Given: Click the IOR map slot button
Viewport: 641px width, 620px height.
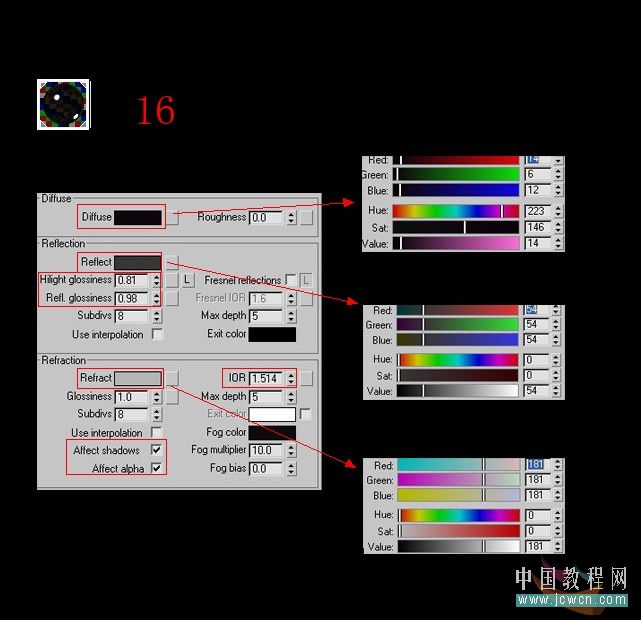Looking at the screenshot, I should point(307,378).
